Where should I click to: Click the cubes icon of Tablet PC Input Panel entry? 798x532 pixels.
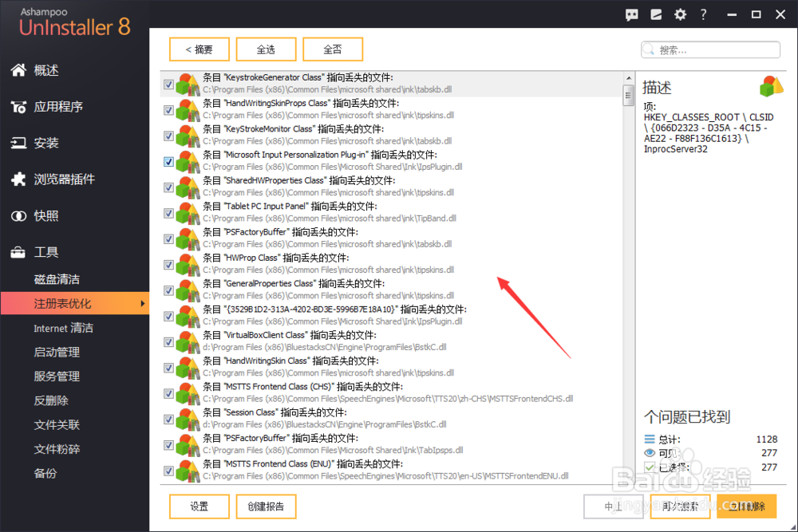[x=188, y=214]
